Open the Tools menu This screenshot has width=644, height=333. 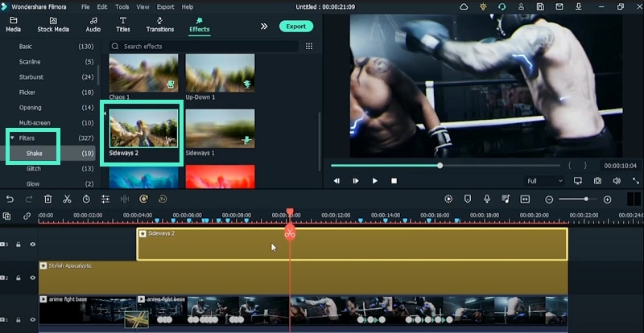(122, 7)
